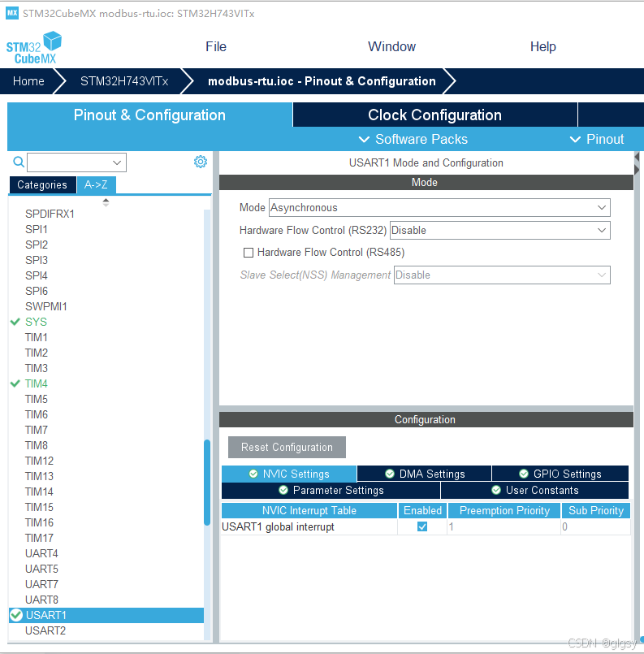Select the A->Z tab
Viewport: 644px width, 654px height.
(x=96, y=184)
